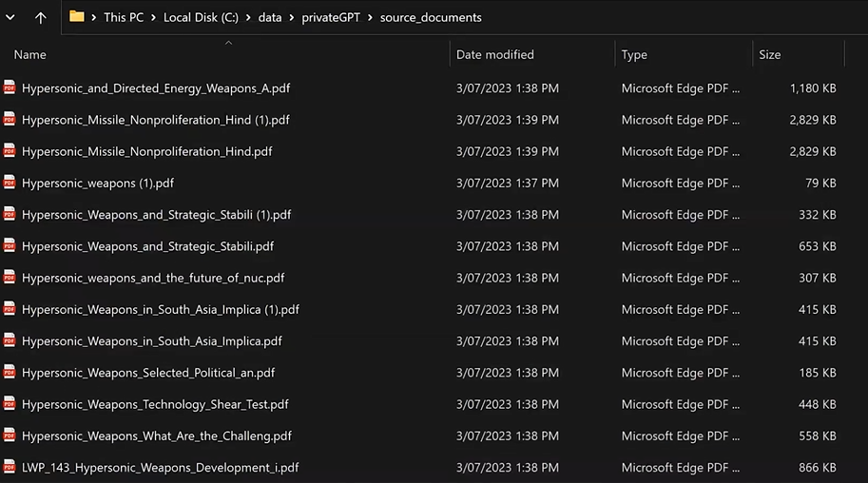Select PDF icon of Hypersonic_Weapons_Technology_Shear_Test.pdf
Viewport: 868px width, 483px height.
[x=10, y=404]
